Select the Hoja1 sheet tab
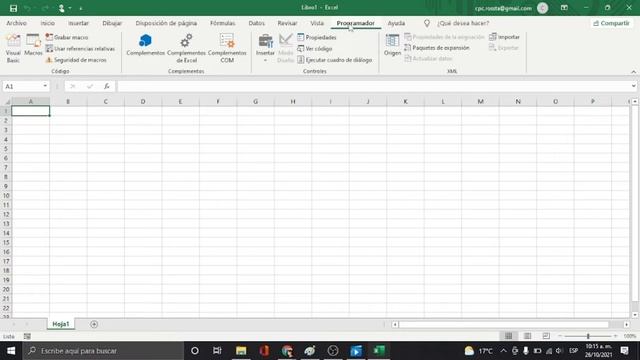This screenshot has height=360, width=640. pyautogui.click(x=61, y=324)
